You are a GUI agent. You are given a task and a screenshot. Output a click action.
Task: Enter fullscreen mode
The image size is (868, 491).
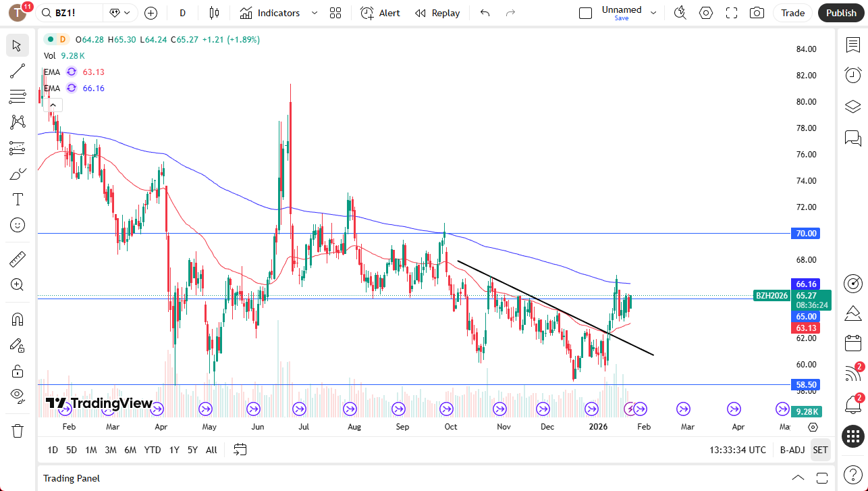(x=732, y=13)
